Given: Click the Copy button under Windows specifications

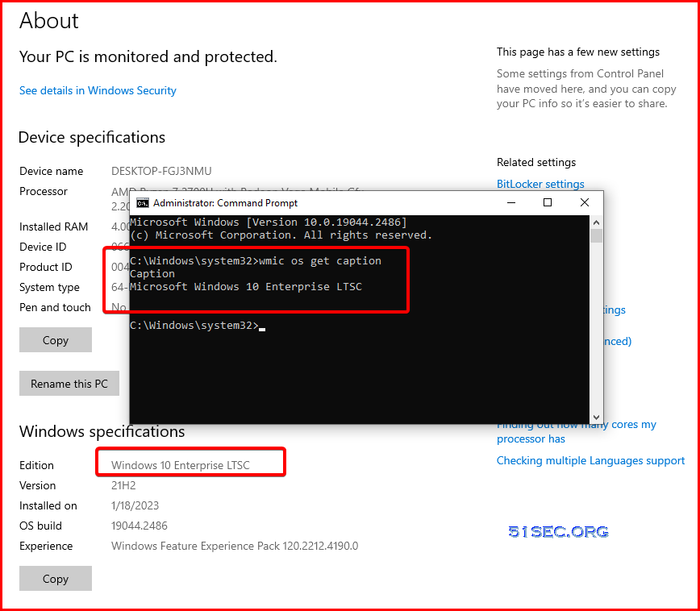Looking at the screenshot, I should (56, 579).
